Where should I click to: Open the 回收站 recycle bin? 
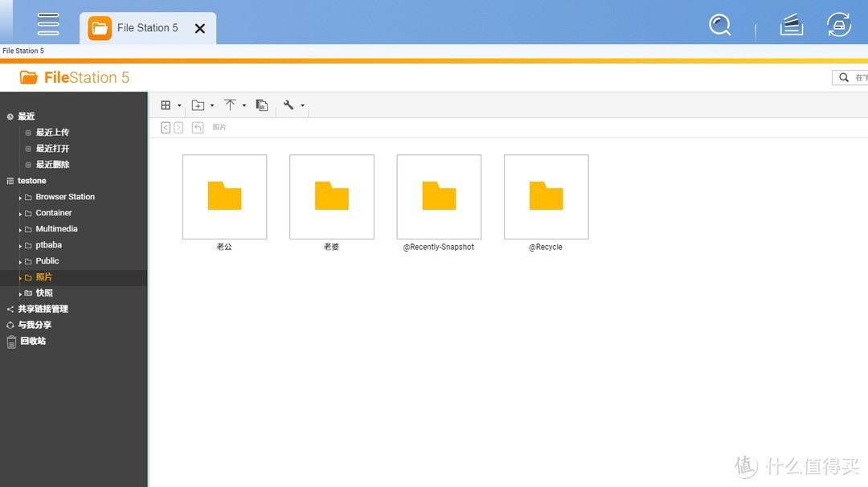click(x=32, y=342)
